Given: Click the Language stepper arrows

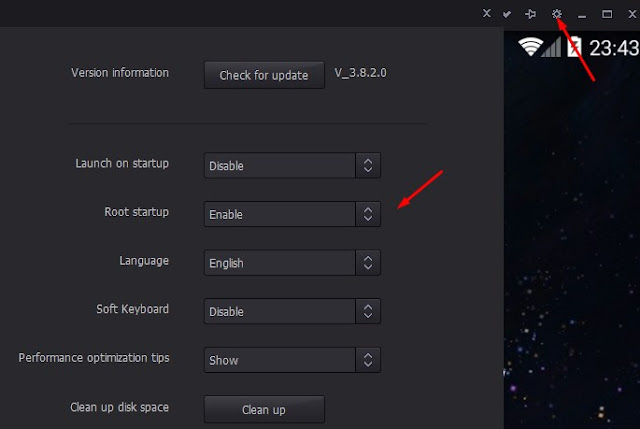Looking at the screenshot, I should point(368,262).
